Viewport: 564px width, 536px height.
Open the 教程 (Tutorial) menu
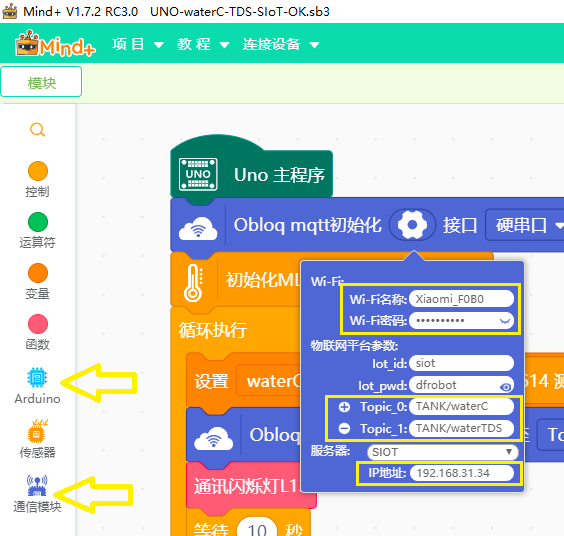[203, 45]
